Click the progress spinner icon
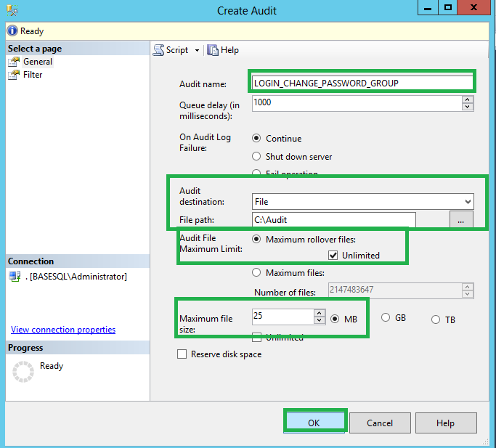The image size is (496, 448). pyautogui.click(x=23, y=372)
